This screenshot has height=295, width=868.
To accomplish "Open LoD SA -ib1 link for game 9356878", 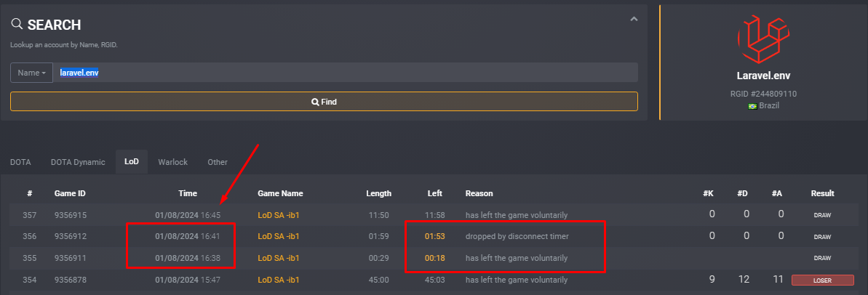I will pyautogui.click(x=279, y=280).
